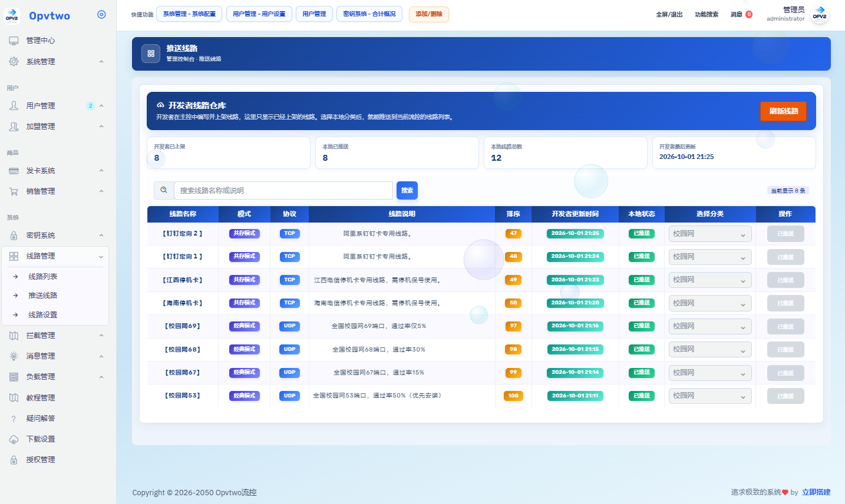Open 密钥系统 - 合计概况 quick shortcut
The image size is (845, 504).
(369, 14)
